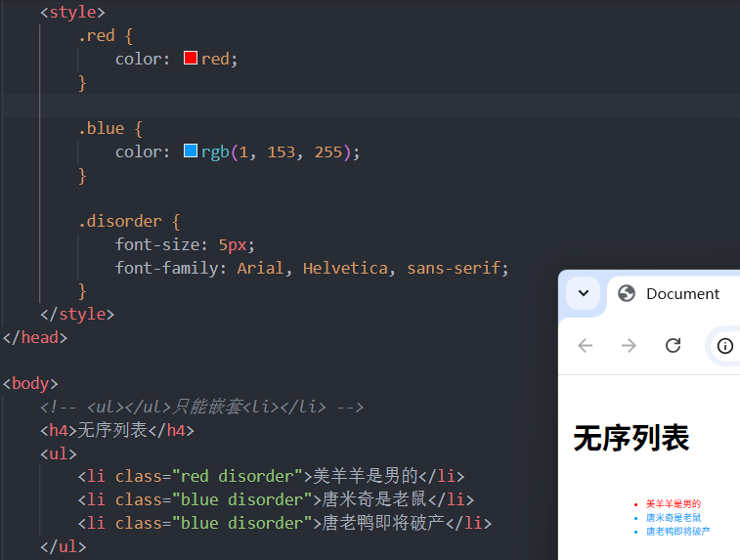Click the opening <style> tag
This screenshot has width=740, height=560.
pyautogui.click(x=72, y=12)
